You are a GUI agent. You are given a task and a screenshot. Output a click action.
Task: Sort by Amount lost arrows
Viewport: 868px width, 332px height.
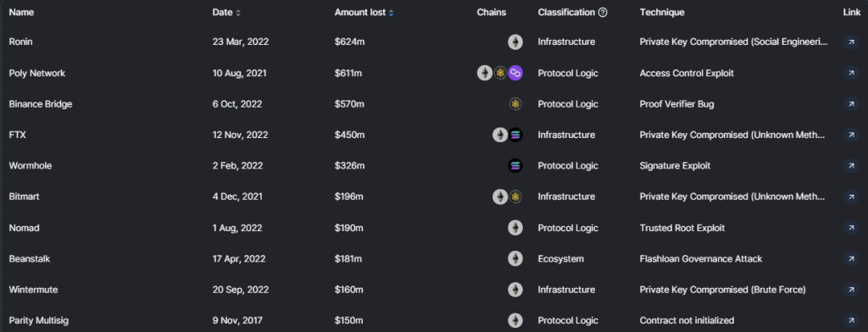(391, 13)
